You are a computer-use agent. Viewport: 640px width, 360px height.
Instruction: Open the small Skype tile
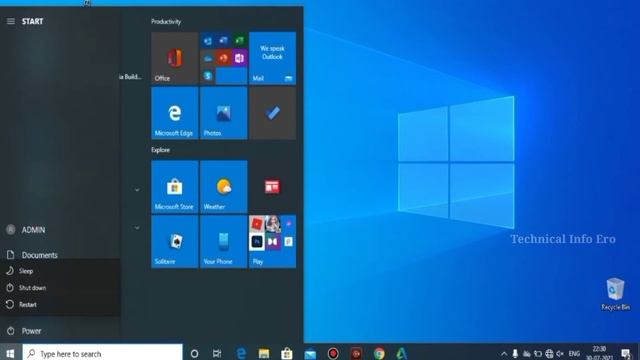point(208,76)
